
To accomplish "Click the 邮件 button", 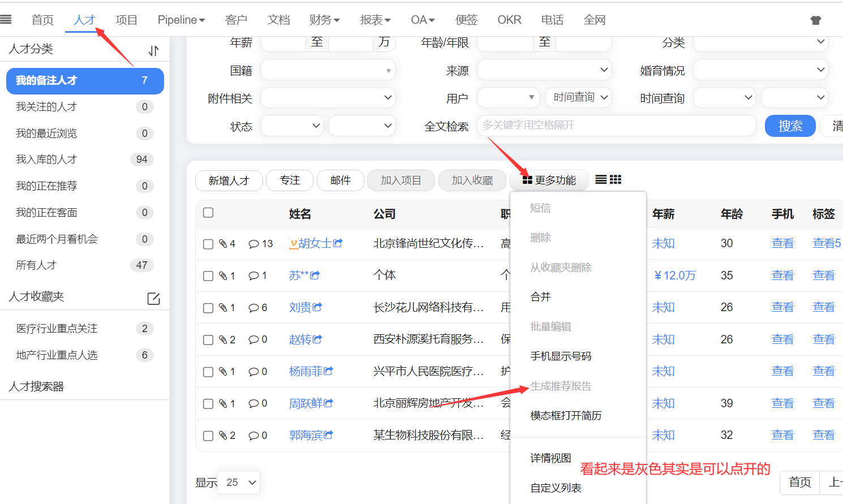I will [340, 180].
